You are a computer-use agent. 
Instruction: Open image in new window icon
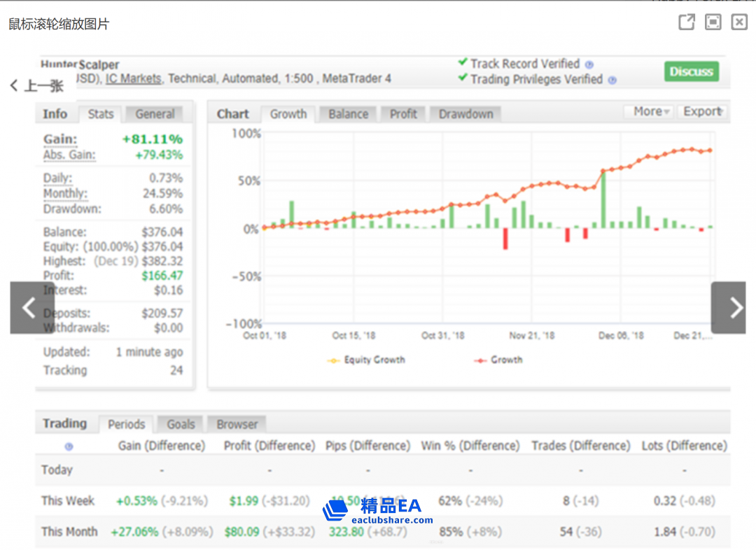[x=687, y=22]
